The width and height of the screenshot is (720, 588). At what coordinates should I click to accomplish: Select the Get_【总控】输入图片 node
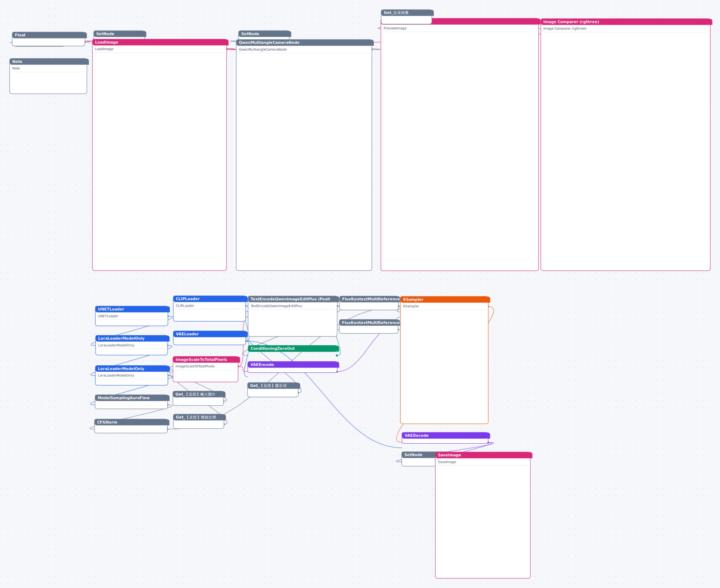pyautogui.click(x=199, y=398)
